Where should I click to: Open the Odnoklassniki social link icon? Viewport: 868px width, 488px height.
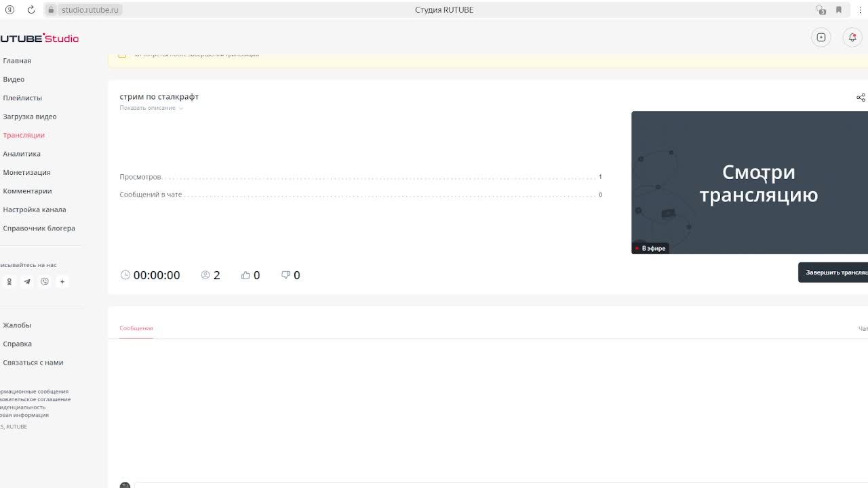[9, 282]
